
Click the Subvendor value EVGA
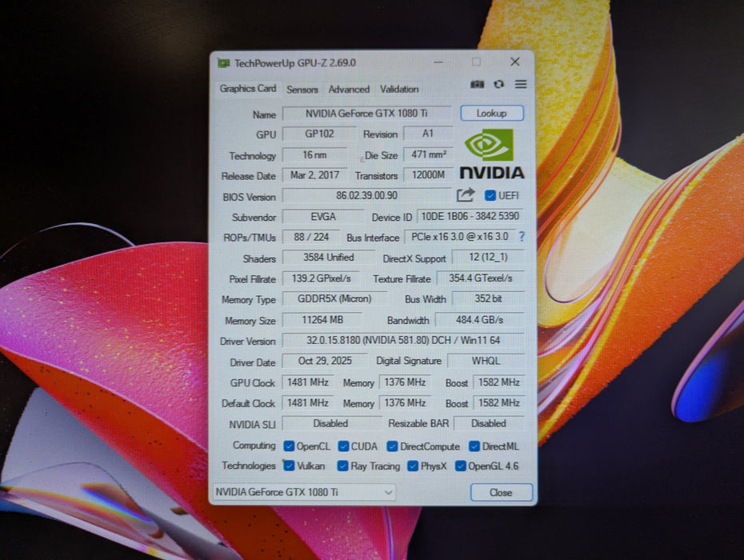pos(323,217)
